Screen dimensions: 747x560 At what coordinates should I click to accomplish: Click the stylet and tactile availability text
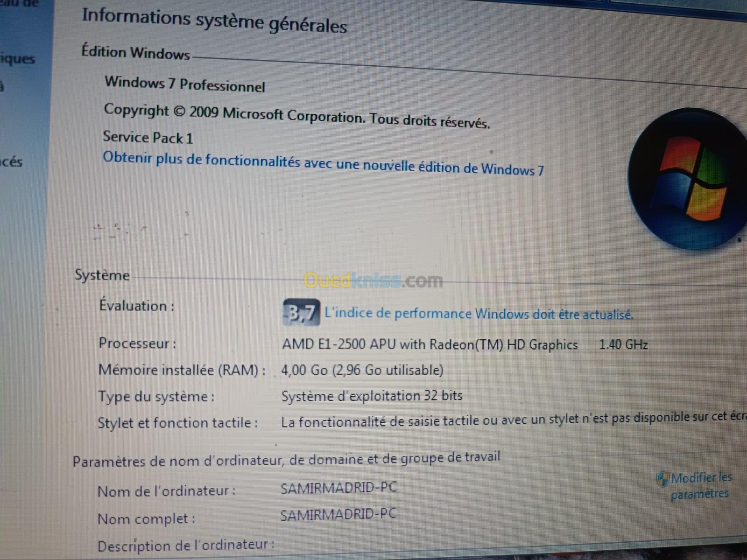(514, 419)
